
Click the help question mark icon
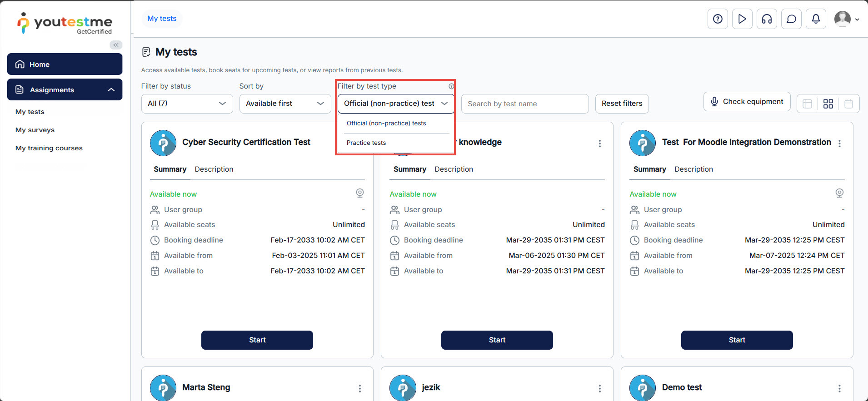click(x=718, y=19)
